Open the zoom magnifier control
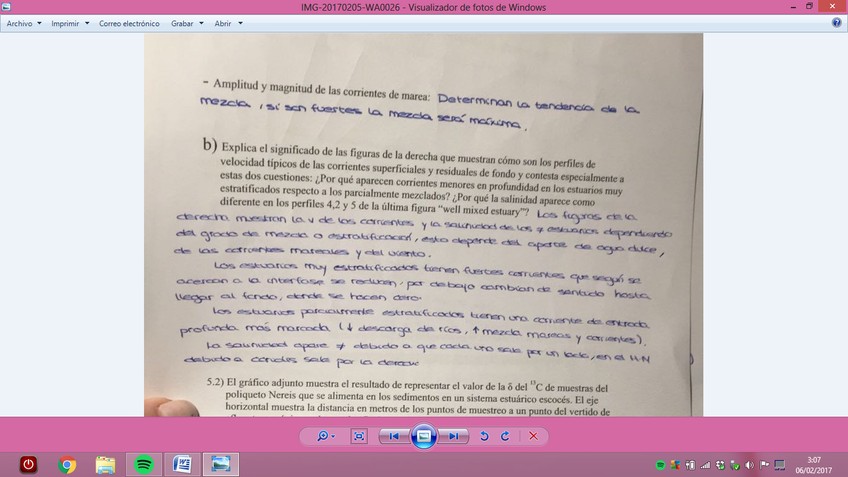The image size is (848, 477). pyautogui.click(x=322, y=436)
